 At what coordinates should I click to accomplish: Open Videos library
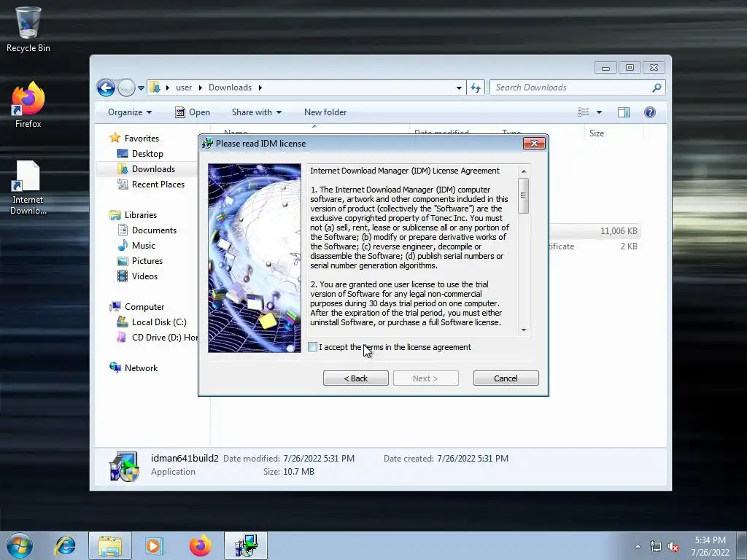pos(144,276)
